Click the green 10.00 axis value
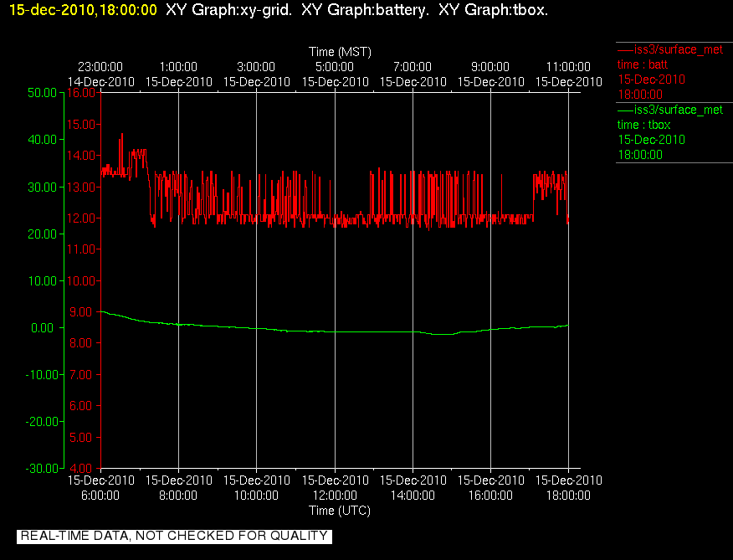The width and height of the screenshot is (733, 560). (42, 280)
